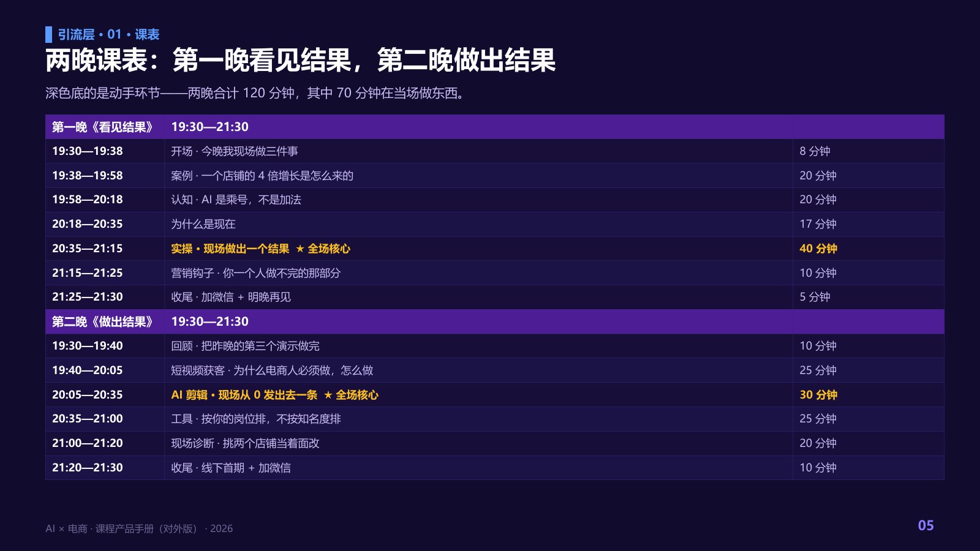The height and width of the screenshot is (551, 980).
Task: Select 回顾 · 把昨晚的第三个演示做完
Action: point(245,346)
